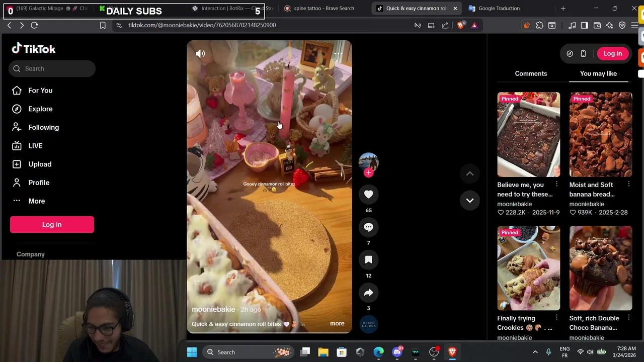Viewport: 644px width, 362px height.
Task: Reload the page
Action: (x=34, y=25)
